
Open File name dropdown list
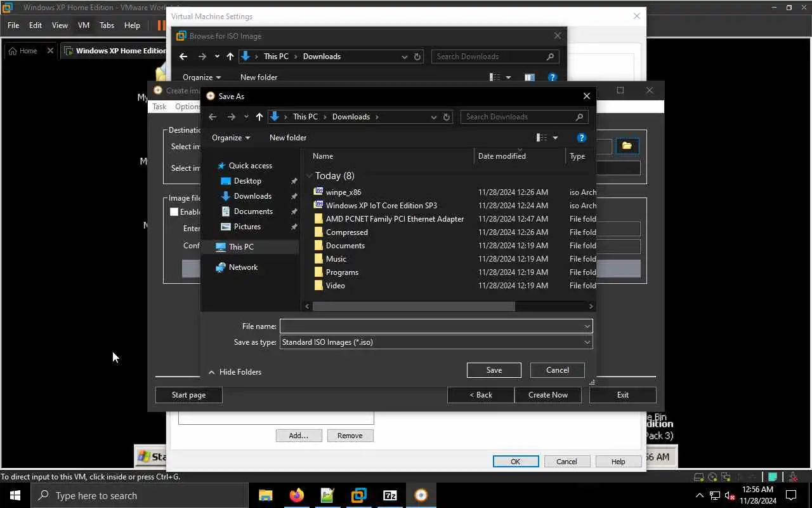coord(587,326)
